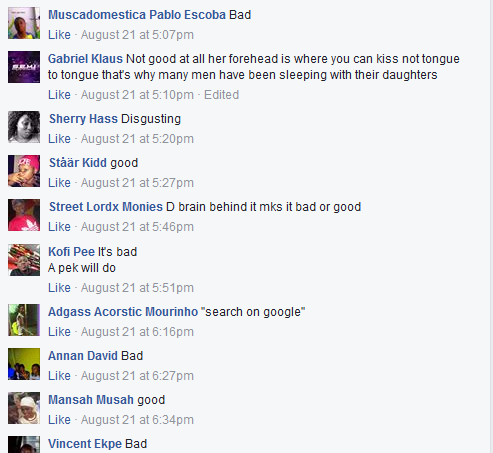Click Gabriel Klaus's purple avatar

[24, 67]
